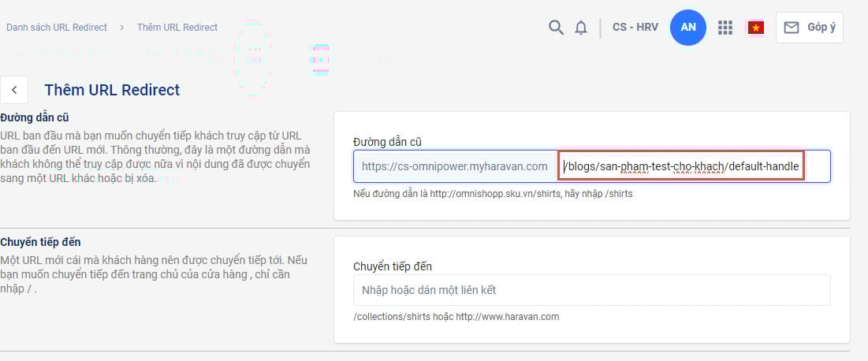Navigate to Danh sách URL Redirect breadcrumb
The image size is (868, 361).
57,28
